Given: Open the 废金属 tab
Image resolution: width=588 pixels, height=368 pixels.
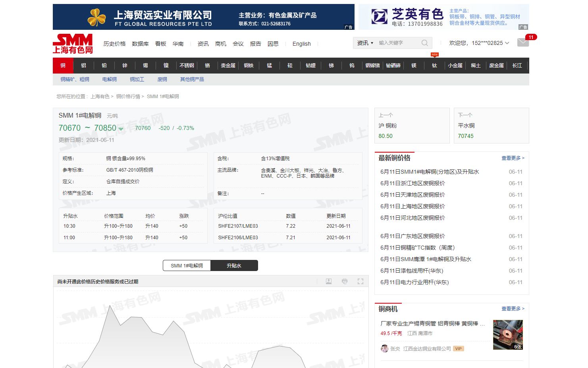Looking at the screenshot, I should 497,66.
